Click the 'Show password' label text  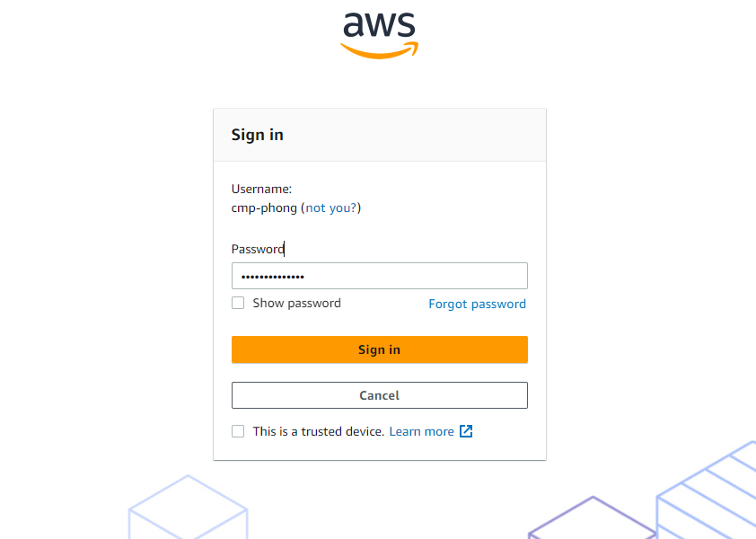pos(296,304)
